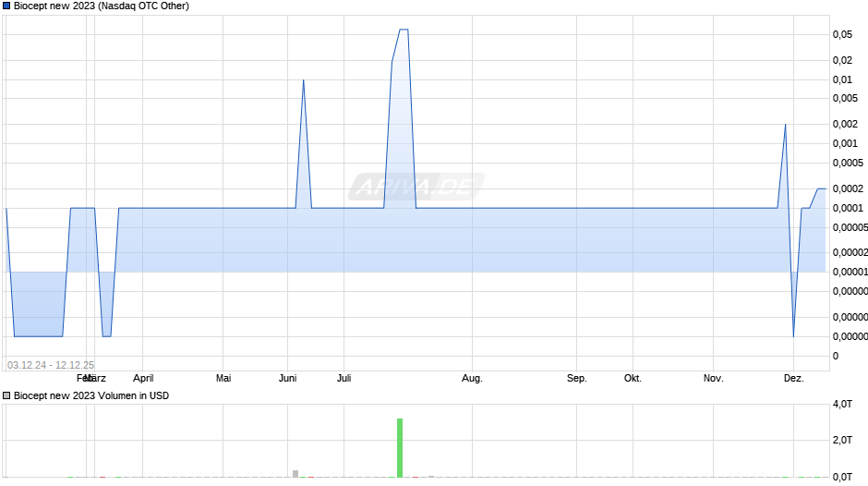Click the '0,05' price axis value
The height and width of the screenshot is (486, 868).
(x=842, y=34)
